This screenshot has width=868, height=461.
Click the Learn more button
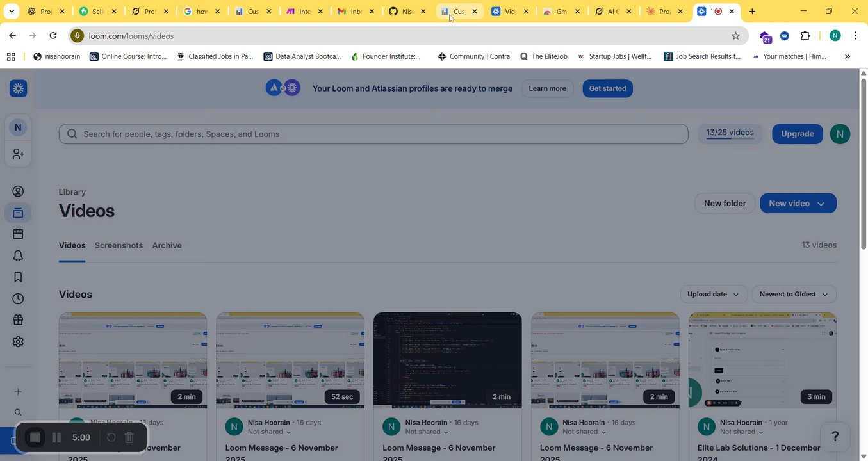(547, 88)
